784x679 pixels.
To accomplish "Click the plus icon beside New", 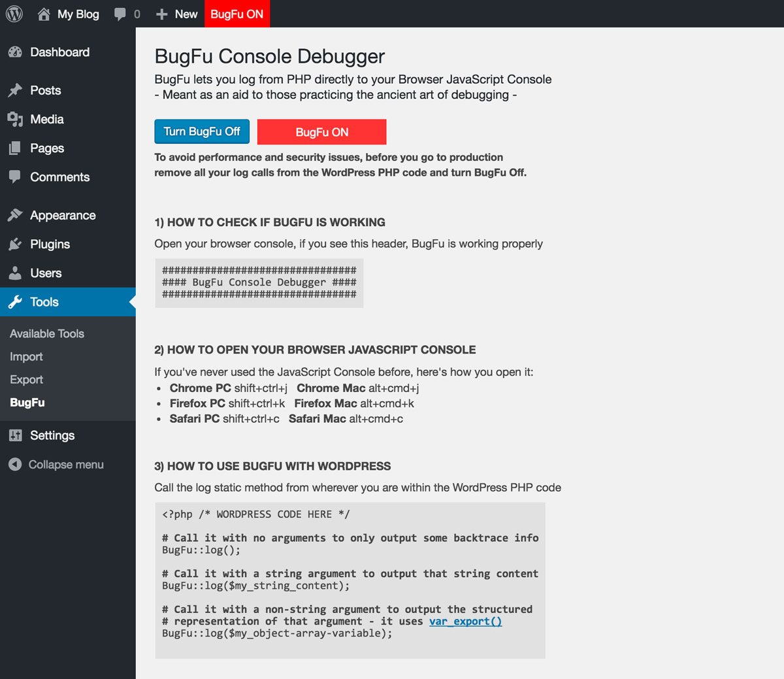I will (x=161, y=14).
